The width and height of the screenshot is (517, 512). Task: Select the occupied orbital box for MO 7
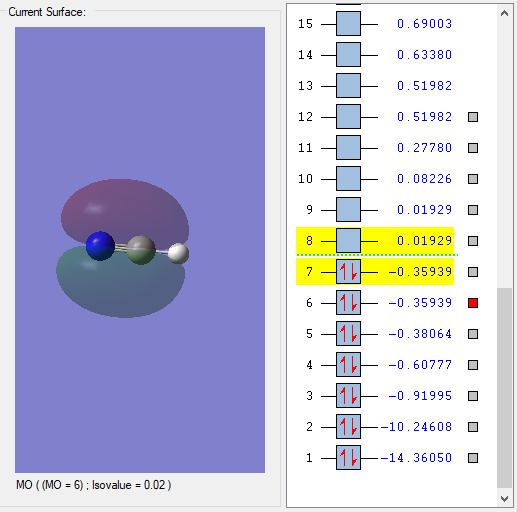tap(348, 272)
